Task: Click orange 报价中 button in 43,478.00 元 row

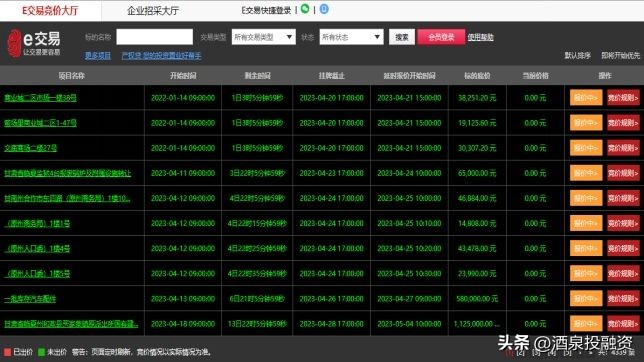Action: [586, 248]
